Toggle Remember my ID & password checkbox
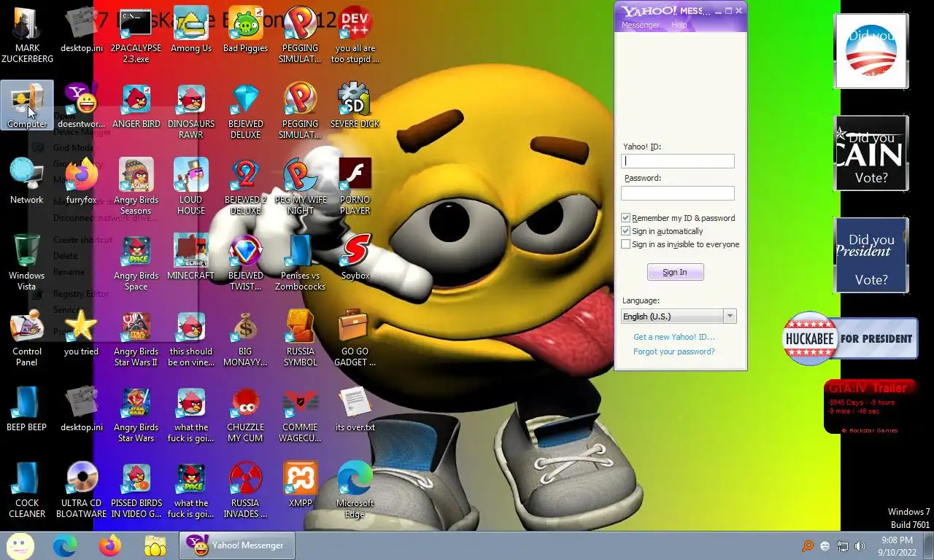Screen dimensions: 934x560 point(625,218)
